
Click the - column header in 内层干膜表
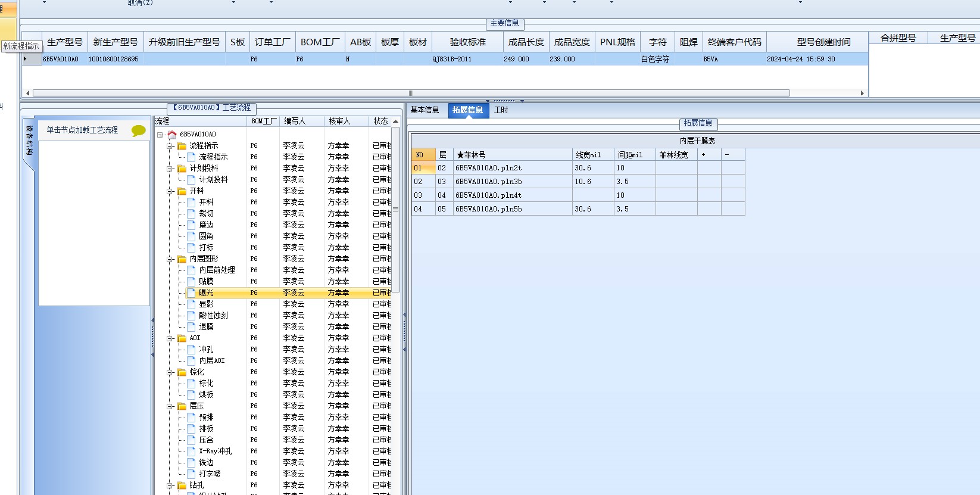coord(733,155)
